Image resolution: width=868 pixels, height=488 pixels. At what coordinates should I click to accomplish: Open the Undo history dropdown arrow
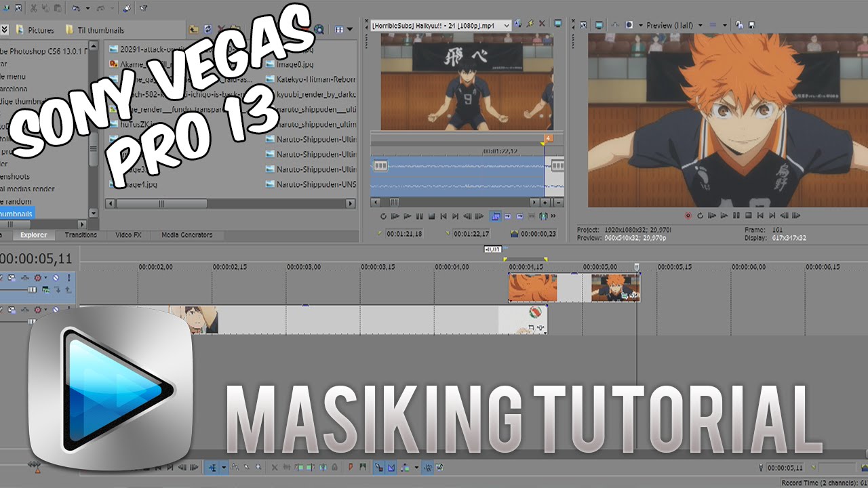87,8
